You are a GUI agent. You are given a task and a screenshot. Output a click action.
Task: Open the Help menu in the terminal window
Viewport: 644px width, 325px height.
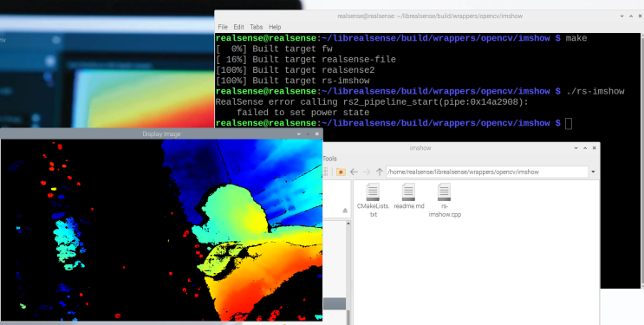coord(275,27)
